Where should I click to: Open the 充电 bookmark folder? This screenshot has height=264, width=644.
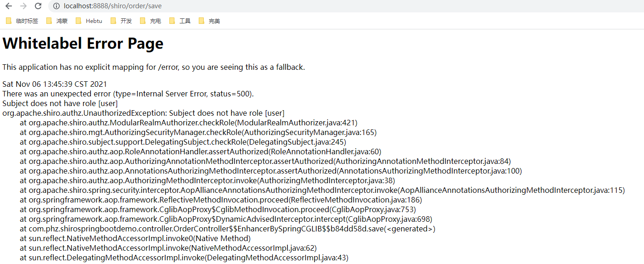tap(151, 21)
